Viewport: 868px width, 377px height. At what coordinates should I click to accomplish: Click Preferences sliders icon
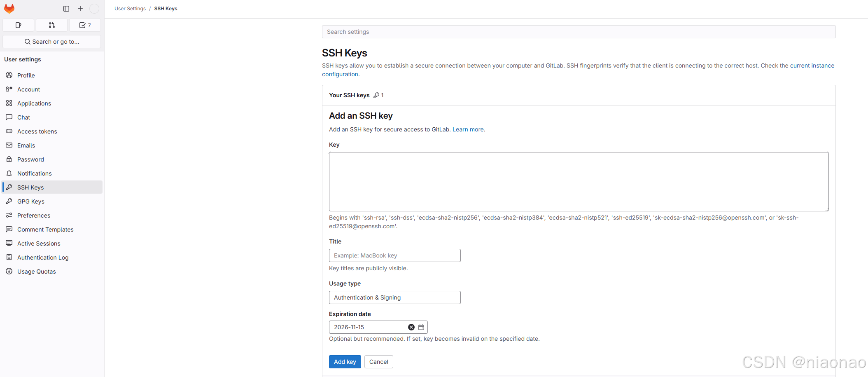click(9, 215)
